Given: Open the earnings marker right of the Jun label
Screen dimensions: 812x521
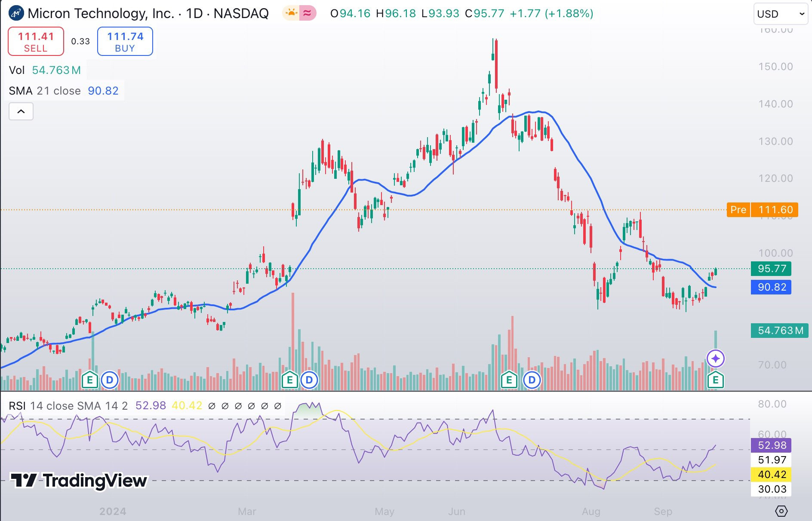Looking at the screenshot, I should click(509, 380).
